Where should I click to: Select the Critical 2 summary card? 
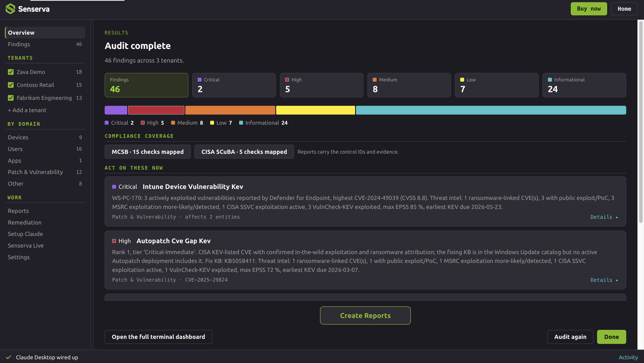click(234, 85)
